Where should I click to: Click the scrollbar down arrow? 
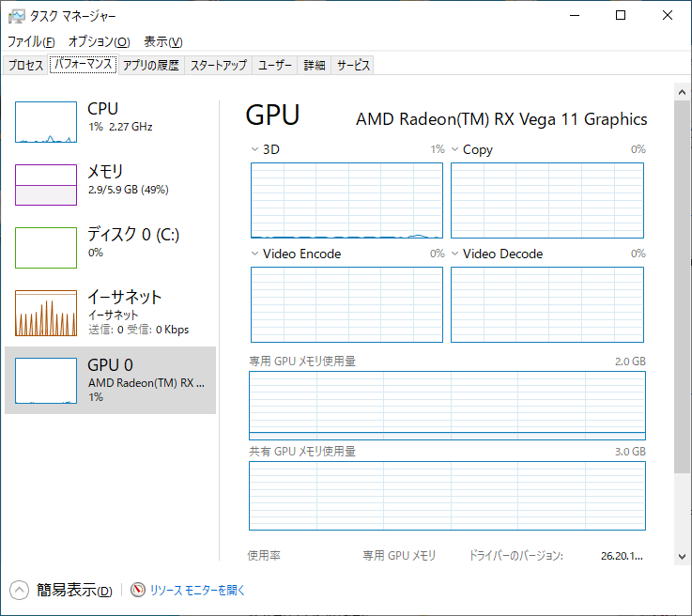(x=682, y=556)
